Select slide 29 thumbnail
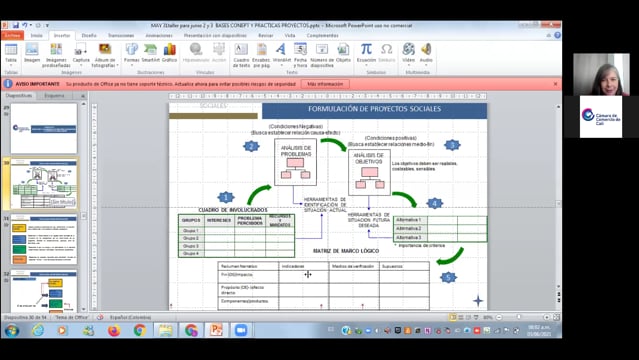The height and width of the screenshot is (360, 639). click(44, 128)
